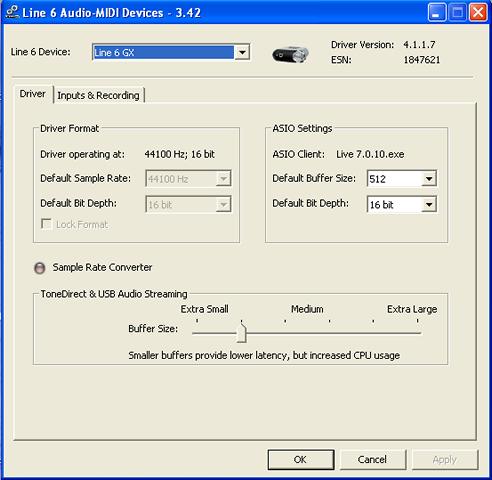Maximize the Audio-MIDI Devices window
Image resolution: width=492 pixels, height=480 pixels.
(x=457, y=13)
